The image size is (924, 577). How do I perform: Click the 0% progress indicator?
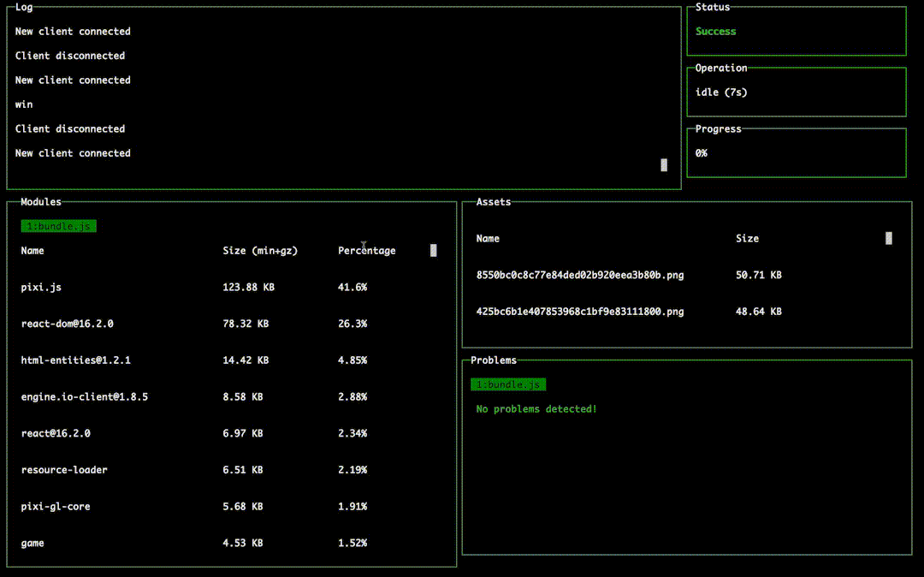click(x=702, y=153)
